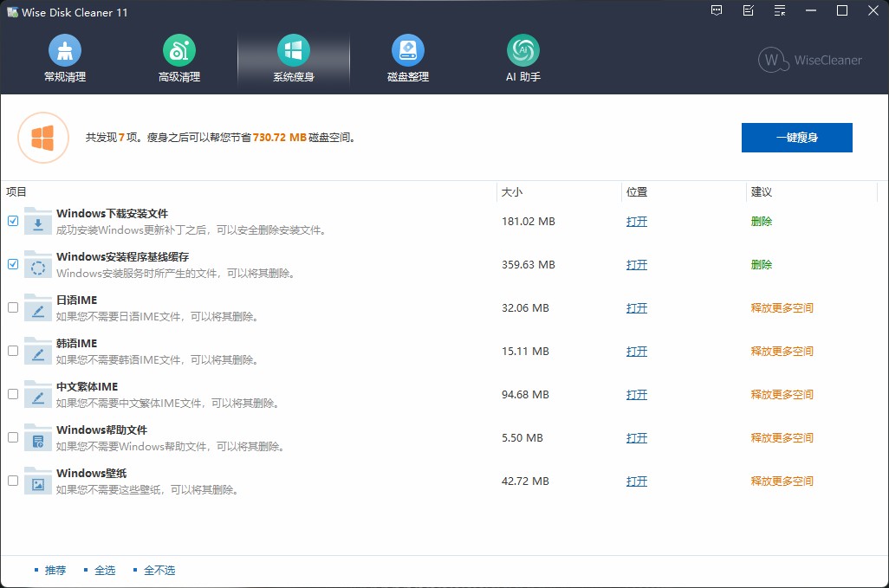Uncheck the Windows下载安装文件 checkbox
The height and width of the screenshot is (588, 889).
(x=13, y=221)
